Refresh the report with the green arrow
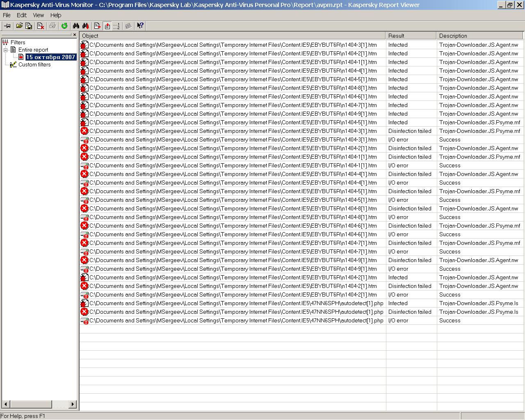The height and width of the screenshot is (420, 525). point(64,26)
